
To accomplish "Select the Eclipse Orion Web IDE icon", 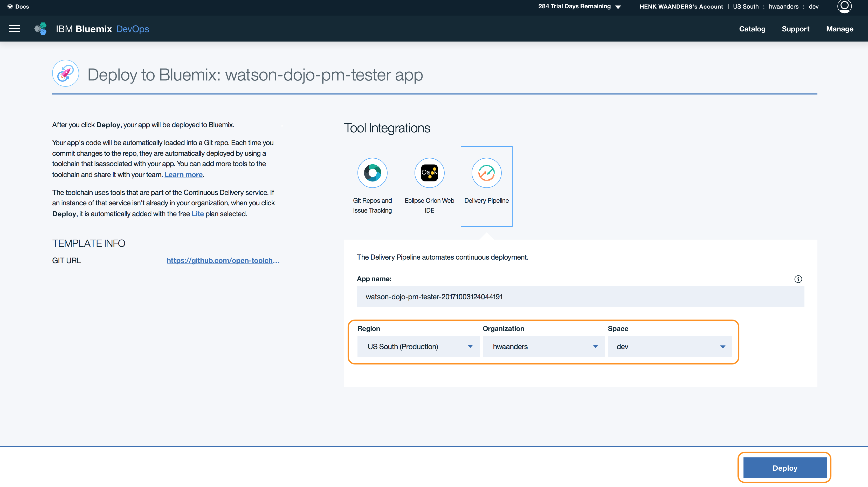I will (429, 173).
